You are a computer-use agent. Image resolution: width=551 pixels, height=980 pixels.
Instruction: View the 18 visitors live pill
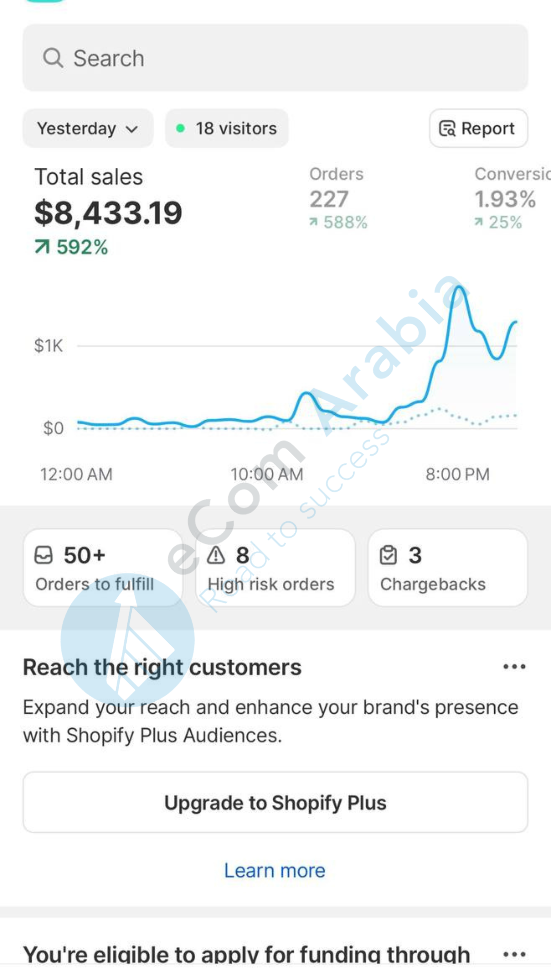(227, 129)
